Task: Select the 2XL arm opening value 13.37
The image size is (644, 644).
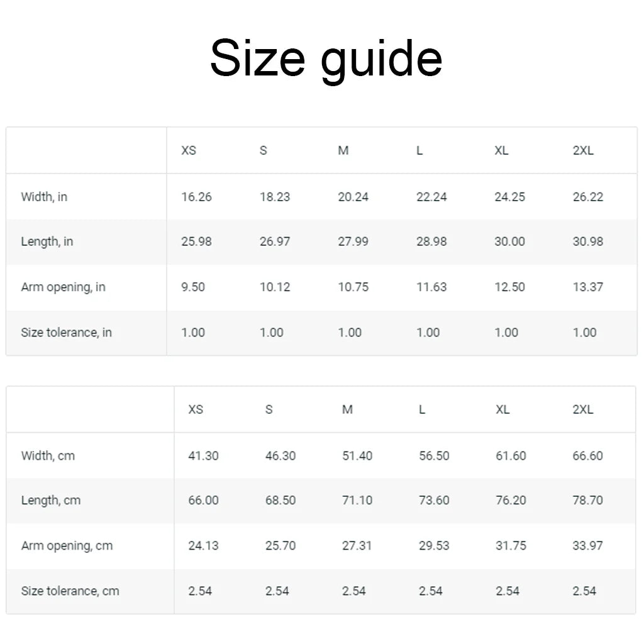Action: pyautogui.click(x=587, y=287)
